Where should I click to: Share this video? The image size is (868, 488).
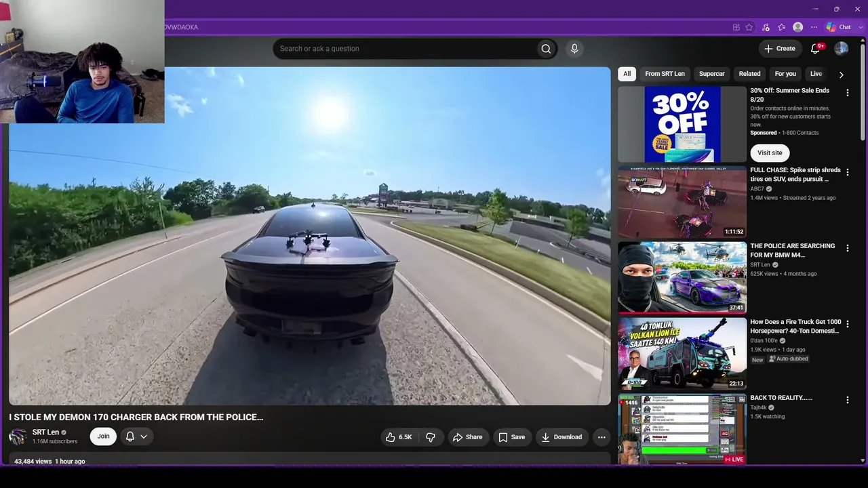coord(468,437)
